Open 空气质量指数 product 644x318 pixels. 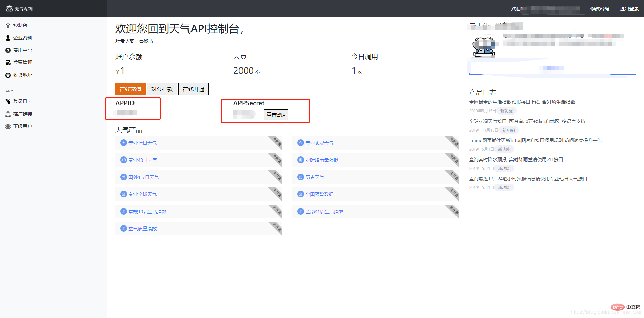pyautogui.click(x=142, y=228)
